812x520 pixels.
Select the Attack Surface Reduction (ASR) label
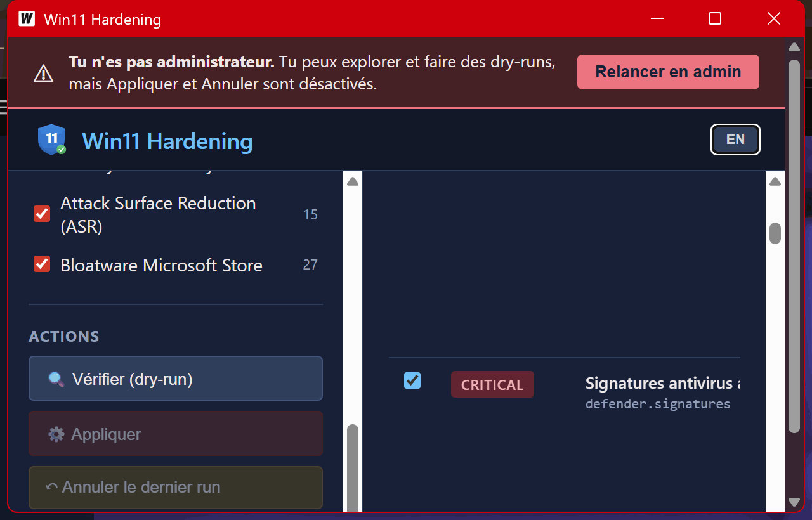(x=158, y=214)
